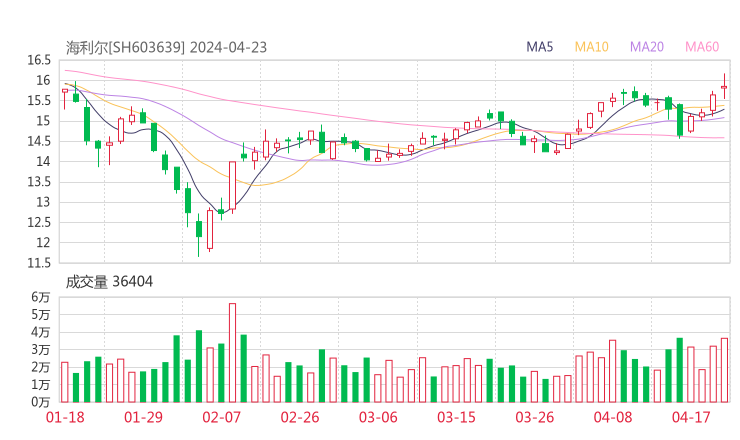
Task: Select the tallest red volume bar above 02-07
Action: (x=232, y=353)
